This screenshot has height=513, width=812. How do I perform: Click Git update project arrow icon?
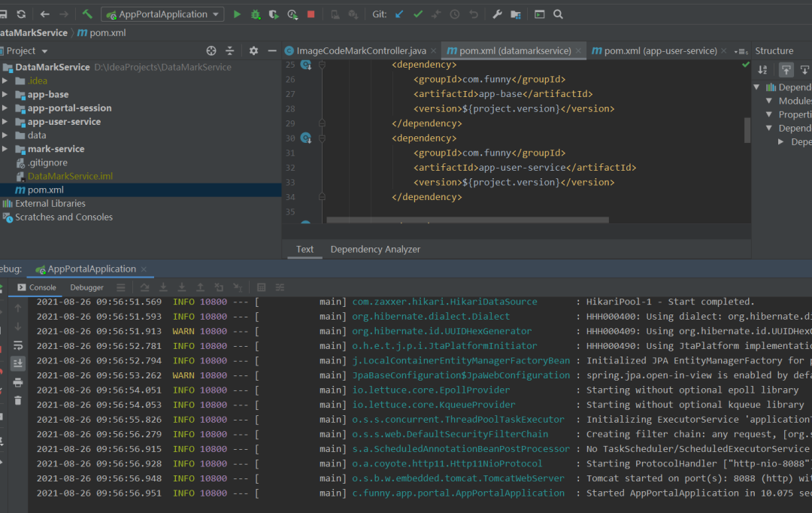point(399,14)
